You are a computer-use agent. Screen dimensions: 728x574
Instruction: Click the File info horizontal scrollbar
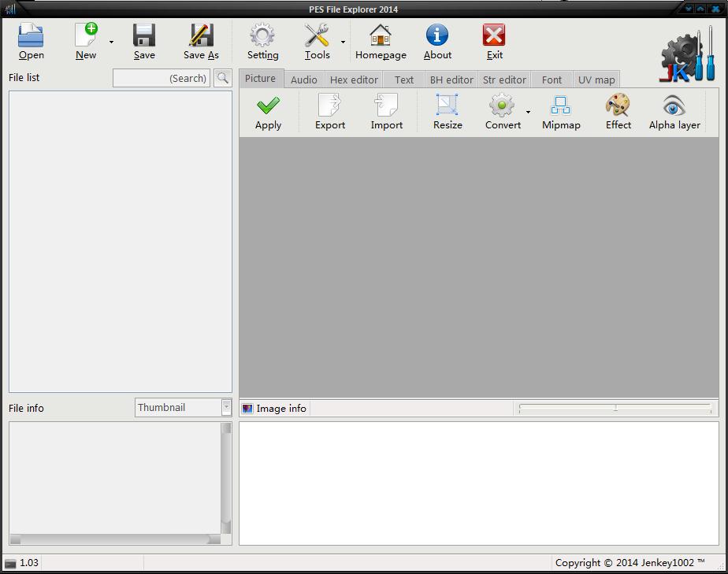(x=115, y=539)
